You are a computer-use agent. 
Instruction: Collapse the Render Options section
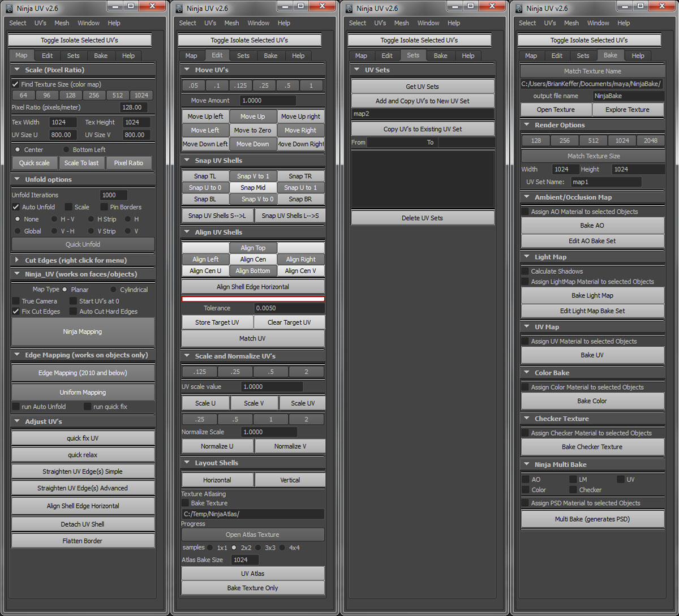[526, 125]
